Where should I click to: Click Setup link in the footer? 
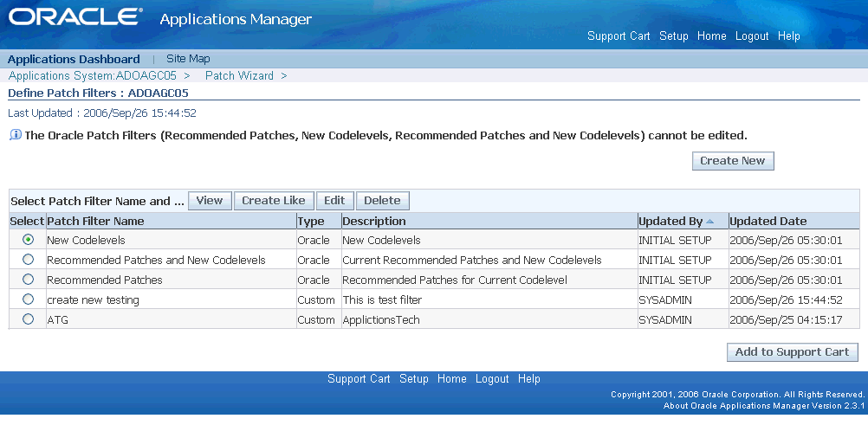click(x=414, y=379)
